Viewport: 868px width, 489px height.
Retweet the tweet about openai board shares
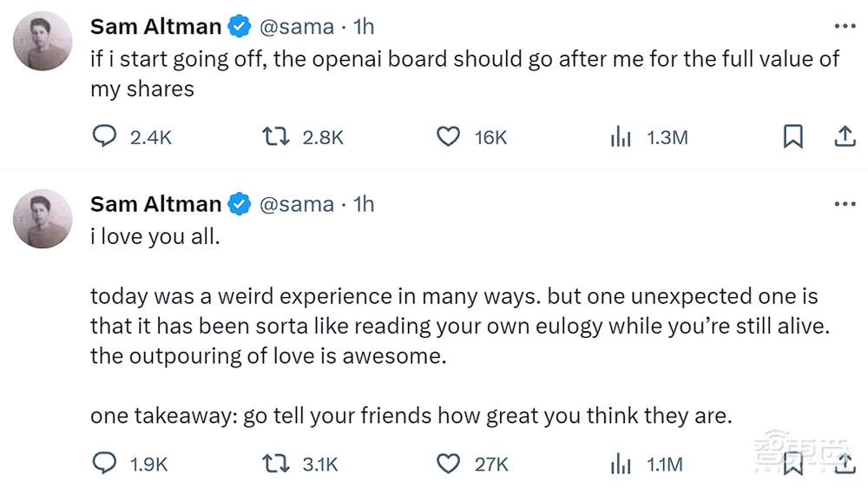point(275,137)
